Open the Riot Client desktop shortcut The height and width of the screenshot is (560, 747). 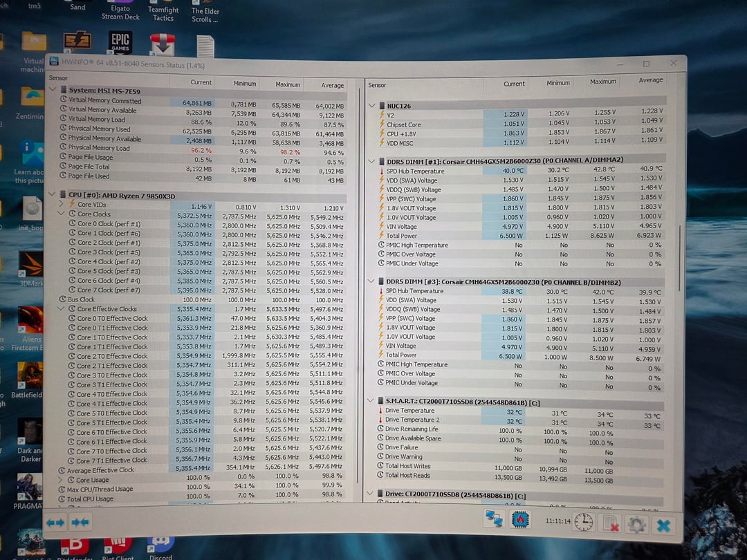[x=118, y=548]
